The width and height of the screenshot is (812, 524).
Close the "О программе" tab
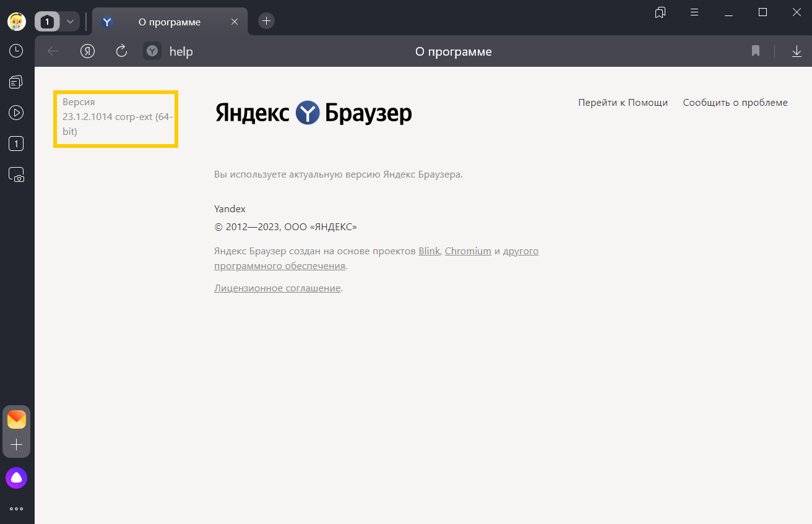235,22
